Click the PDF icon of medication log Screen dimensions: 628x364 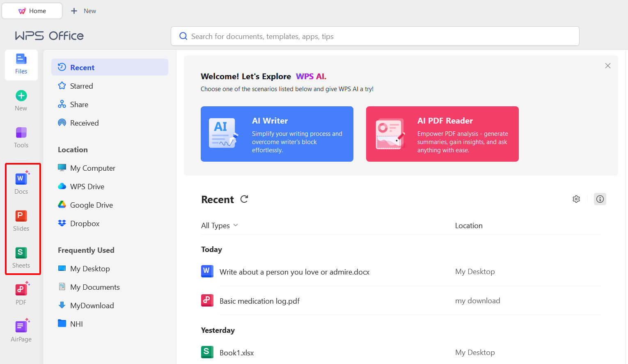pyautogui.click(x=207, y=300)
